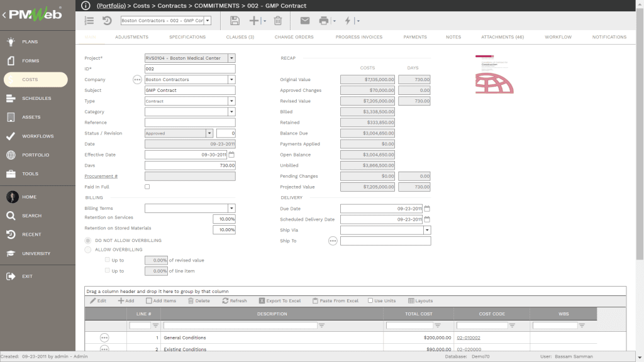644x362 pixels.
Task: Open the Procurement # link
Action: coord(101,176)
